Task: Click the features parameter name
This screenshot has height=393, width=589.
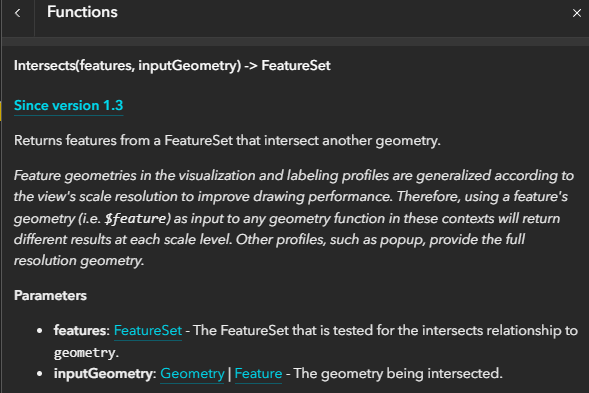Action: coord(80,331)
